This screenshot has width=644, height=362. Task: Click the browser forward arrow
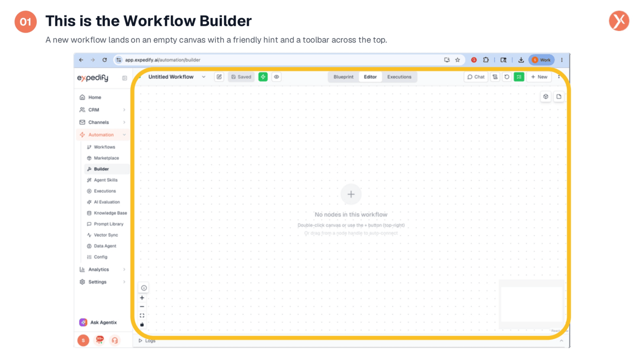tap(93, 60)
